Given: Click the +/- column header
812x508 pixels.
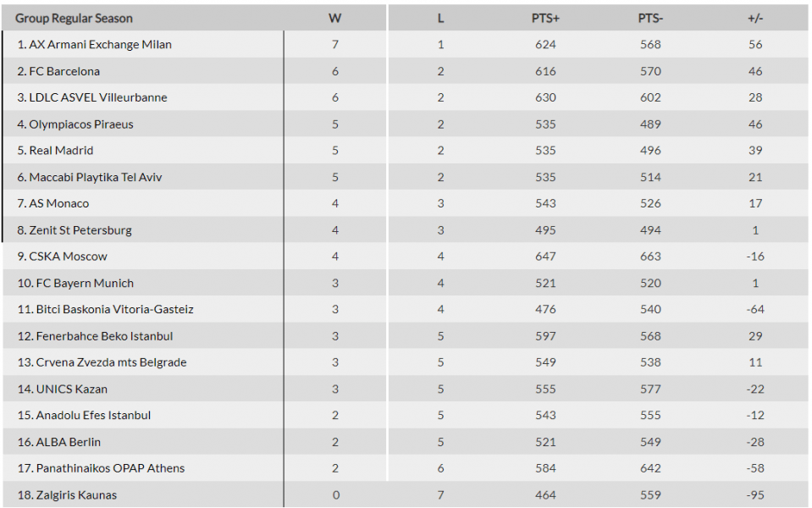Looking at the screenshot, I should (x=755, y=18).
